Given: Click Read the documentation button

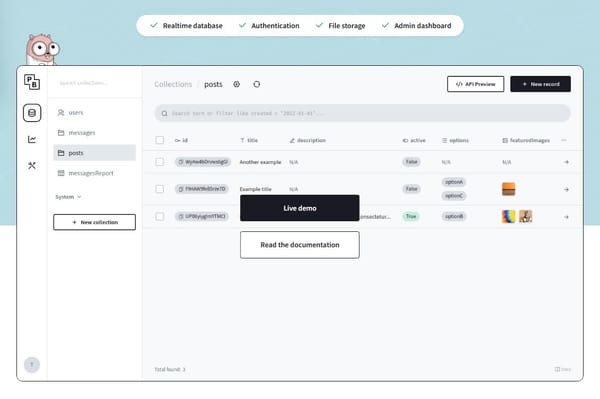Looking at the screenshot, I should 300,245.
